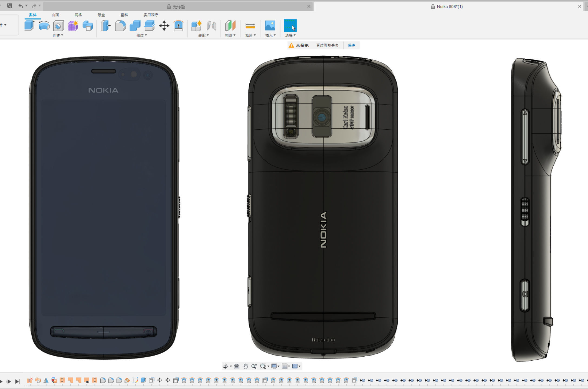Open the purple Create Form tool
Screen dimensions: 588x389
(x=73, y=26)
